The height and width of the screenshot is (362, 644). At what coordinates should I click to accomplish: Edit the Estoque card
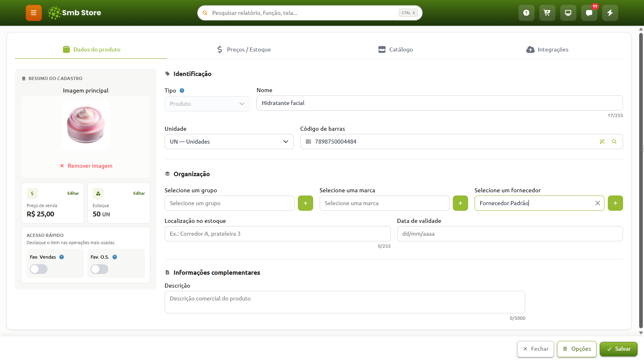point(139,193)
